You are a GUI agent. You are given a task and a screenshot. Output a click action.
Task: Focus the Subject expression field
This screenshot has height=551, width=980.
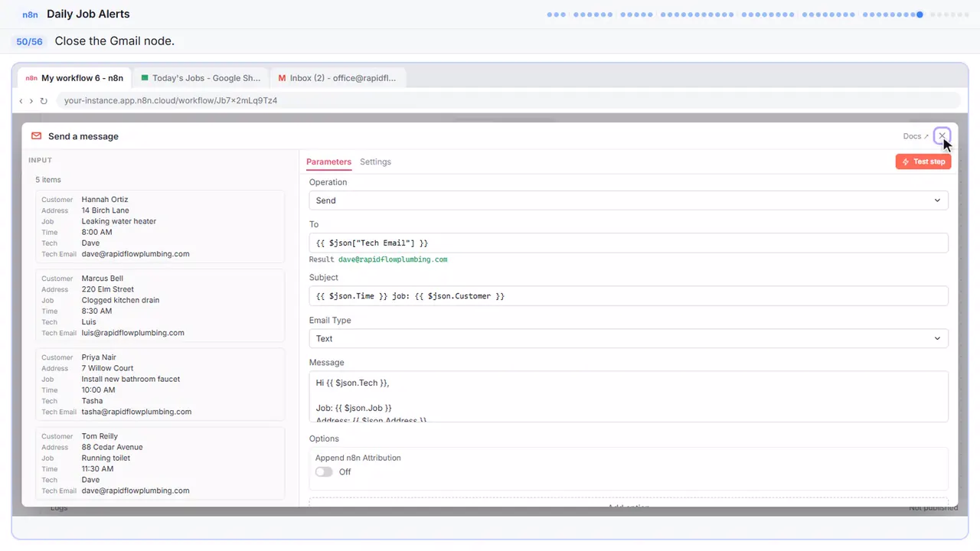click(629, 296)
